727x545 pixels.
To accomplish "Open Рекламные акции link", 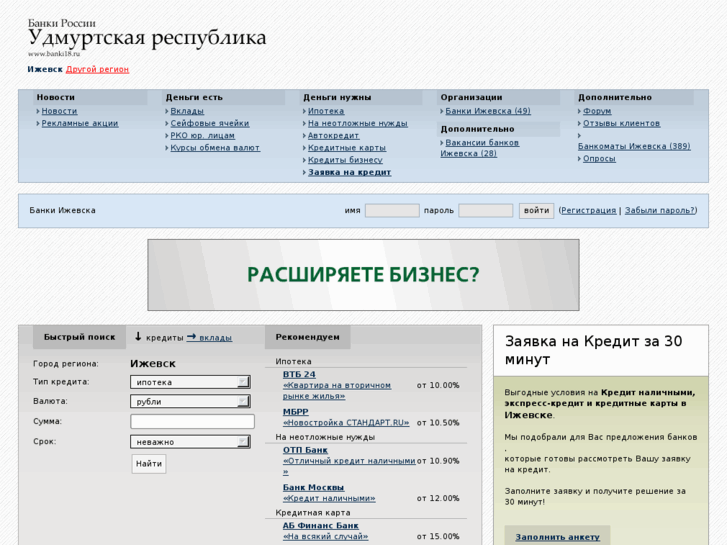I will [x=80, y=123].
